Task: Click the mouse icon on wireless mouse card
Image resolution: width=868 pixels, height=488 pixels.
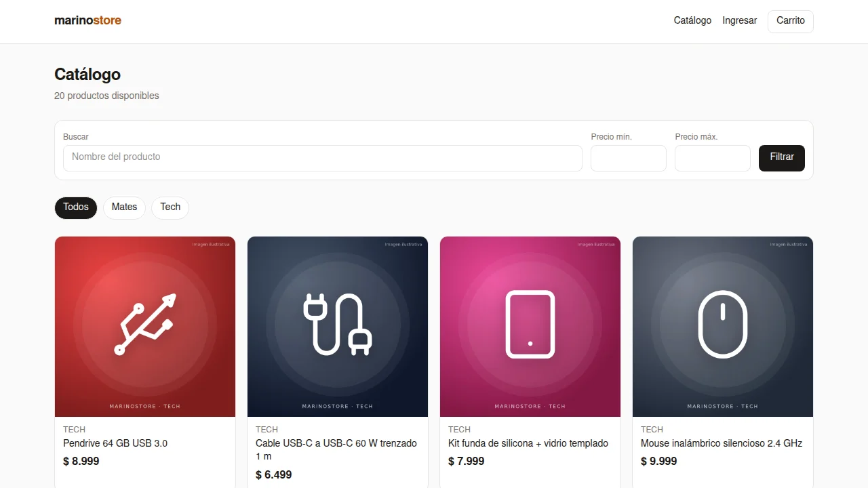Action: pos(723,324)
